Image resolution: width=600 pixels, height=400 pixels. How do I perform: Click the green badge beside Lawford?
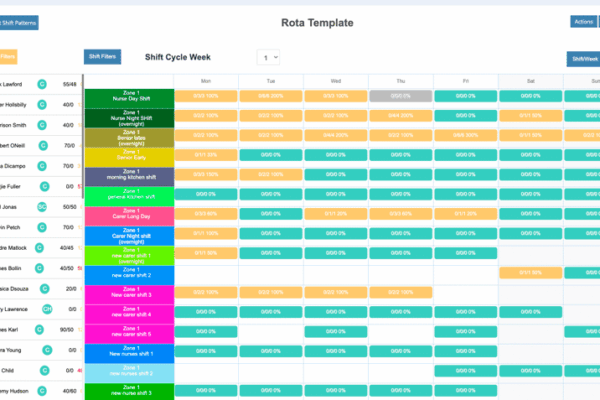pyautogui.click(x=42, y=85)
